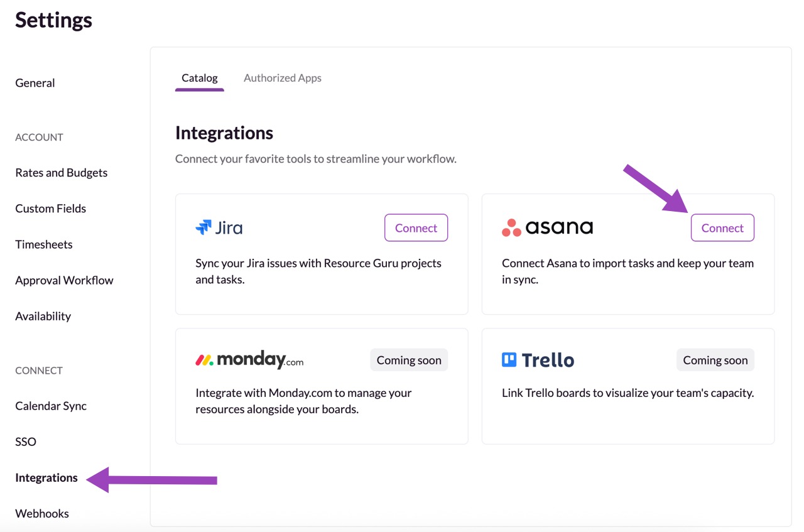Go to Rates and Budgets
This screenshot has height=532, width=804.
[x=61, y=173]
